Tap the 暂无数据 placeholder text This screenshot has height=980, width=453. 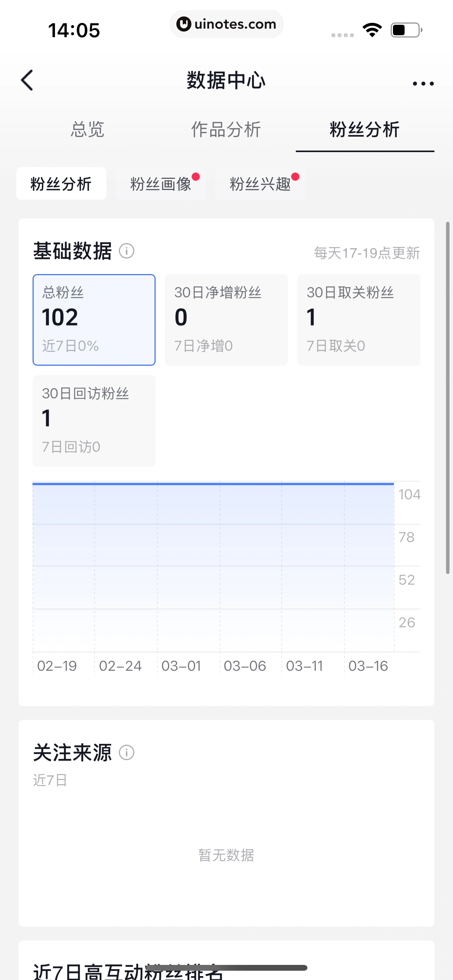(x=226, y=855)
